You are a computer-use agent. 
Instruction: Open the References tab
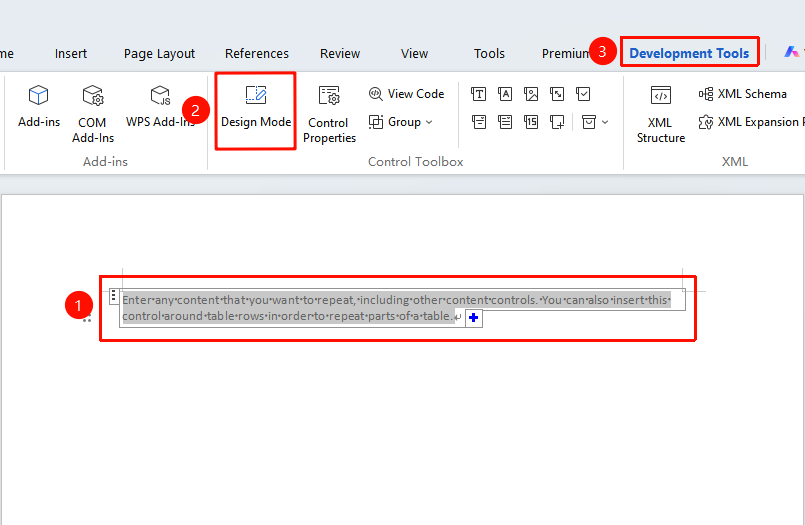pos(257,53)
